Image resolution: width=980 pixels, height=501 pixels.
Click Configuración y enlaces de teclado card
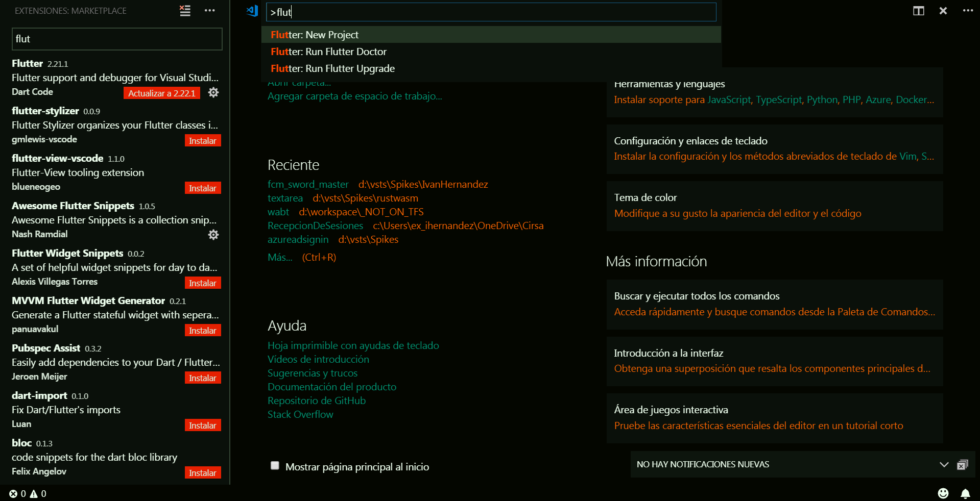[x=774, y=148]
